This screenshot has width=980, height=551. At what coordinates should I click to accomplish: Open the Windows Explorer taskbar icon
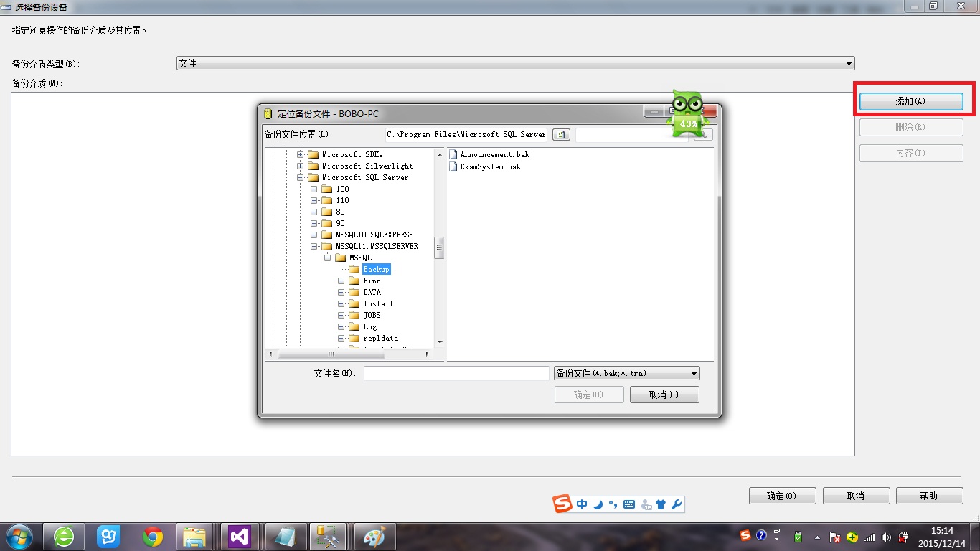(x=194, y=537)
